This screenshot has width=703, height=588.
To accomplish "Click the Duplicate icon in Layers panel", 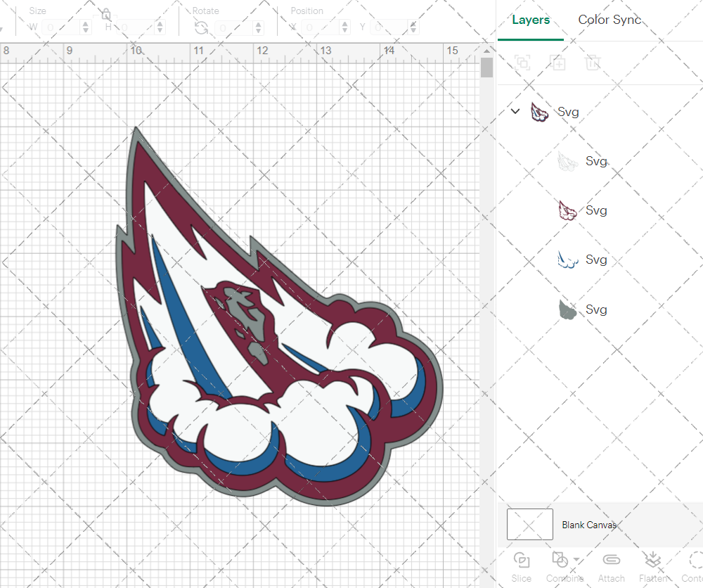I will coord(557,63).
